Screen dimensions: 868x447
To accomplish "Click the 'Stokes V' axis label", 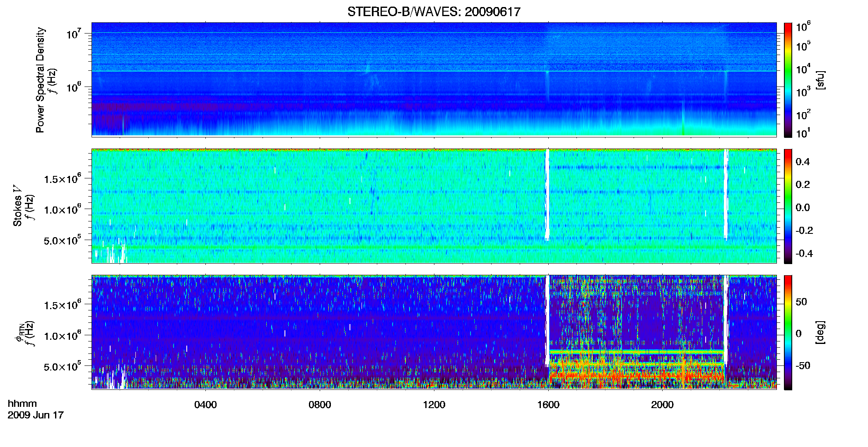I will [x=17, y=205].
